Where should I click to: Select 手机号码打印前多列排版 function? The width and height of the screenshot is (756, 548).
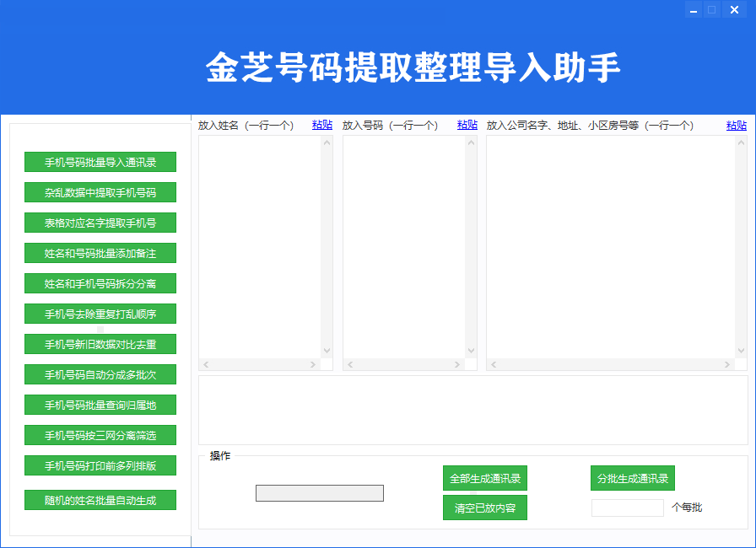coord(100,465)
